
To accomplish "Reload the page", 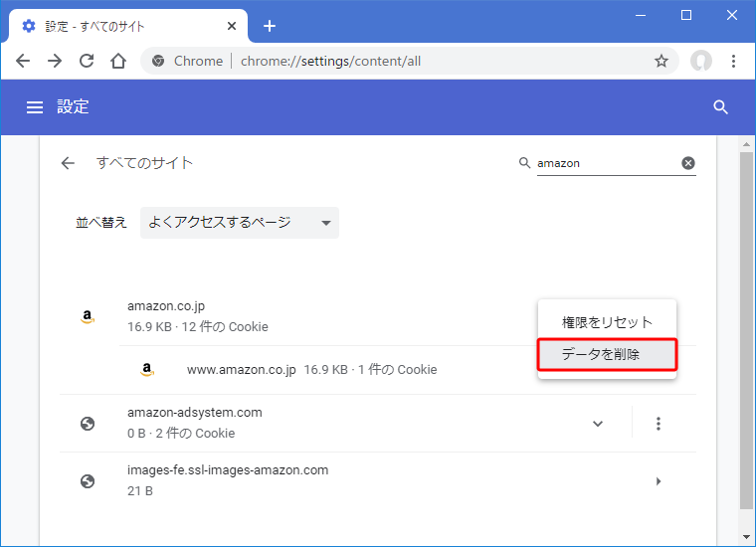I will [x=87, y=61].
